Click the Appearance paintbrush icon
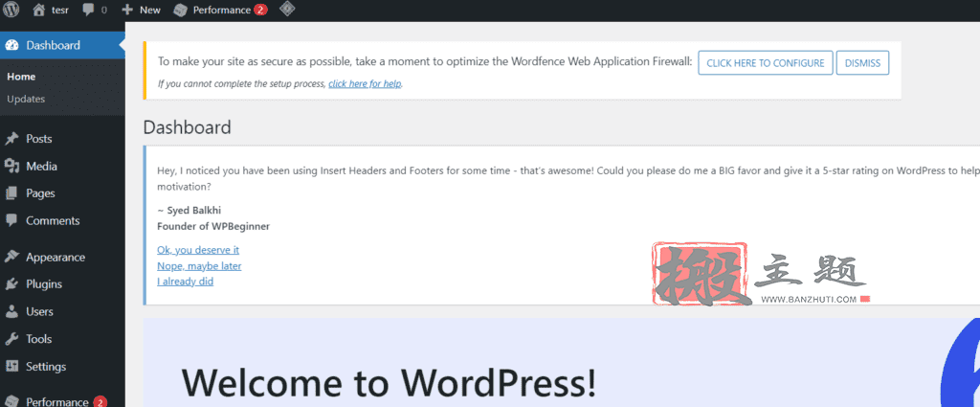 click(11, 257)
